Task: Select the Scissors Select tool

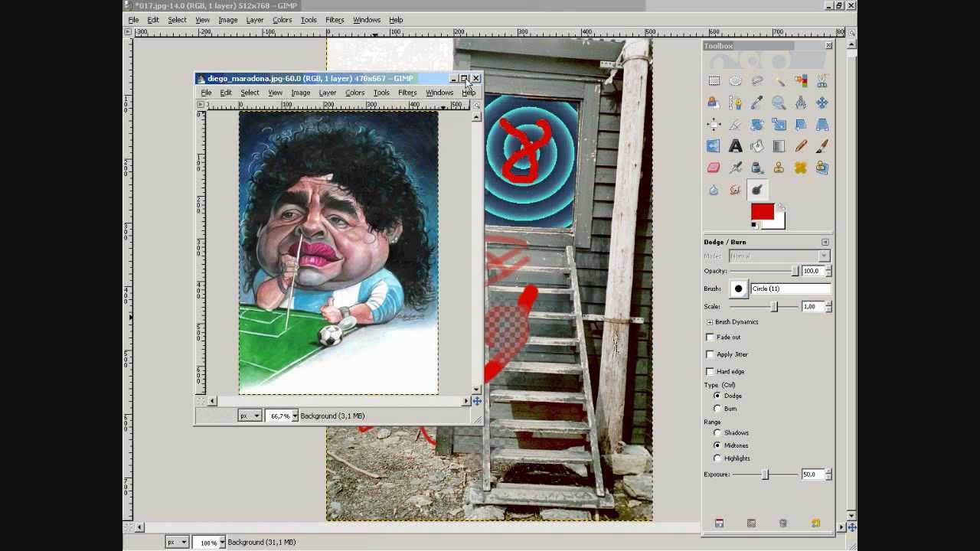Action: pyautogui.click(x=822, y=81)
